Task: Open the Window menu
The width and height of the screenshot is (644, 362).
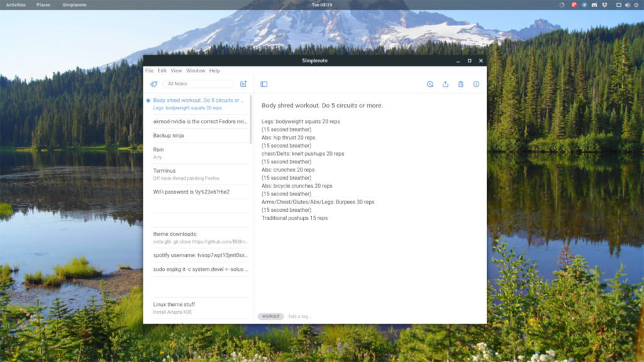Action: click(195, 70)
